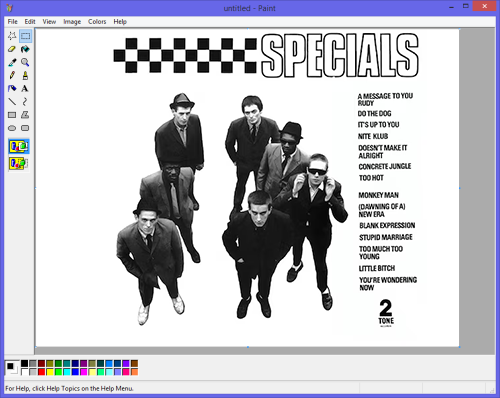Pick the bright red color swatch
The height and width of the screenshot is (398, 500).
(x=41, y=372)
